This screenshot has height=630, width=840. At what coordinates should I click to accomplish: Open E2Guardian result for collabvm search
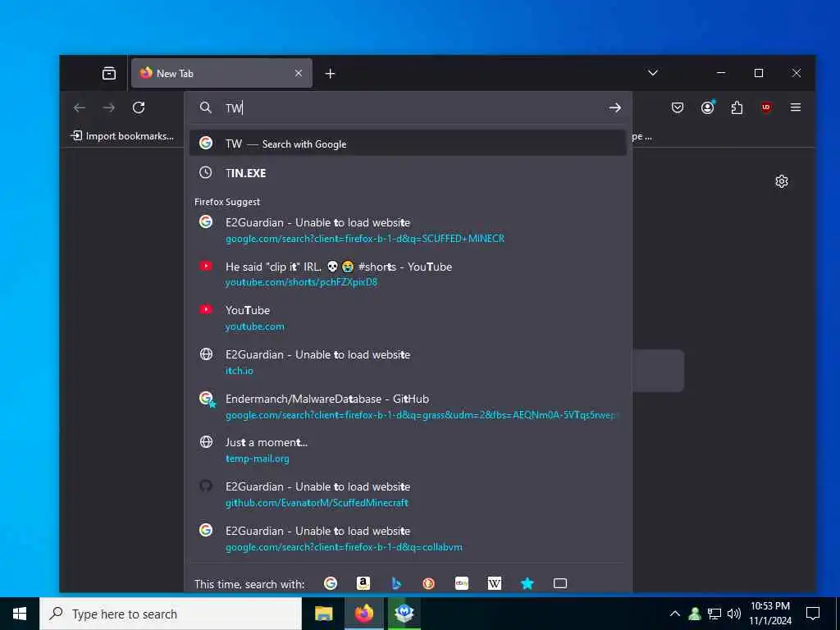point(408,538)
